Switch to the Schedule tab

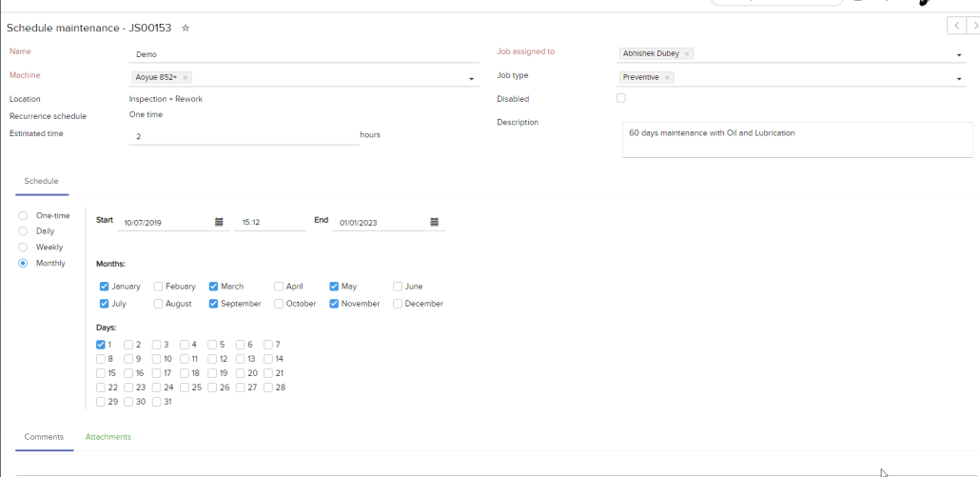[x=41, y=181]
